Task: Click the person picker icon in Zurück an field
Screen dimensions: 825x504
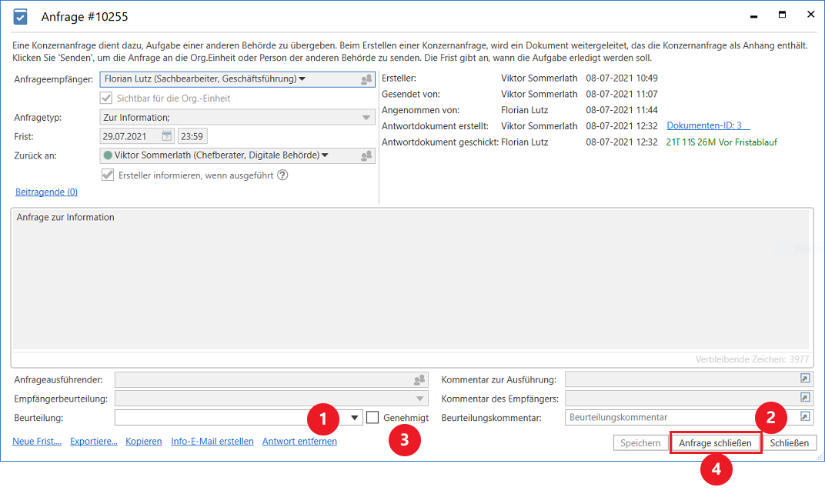Action: click(366, 156)
